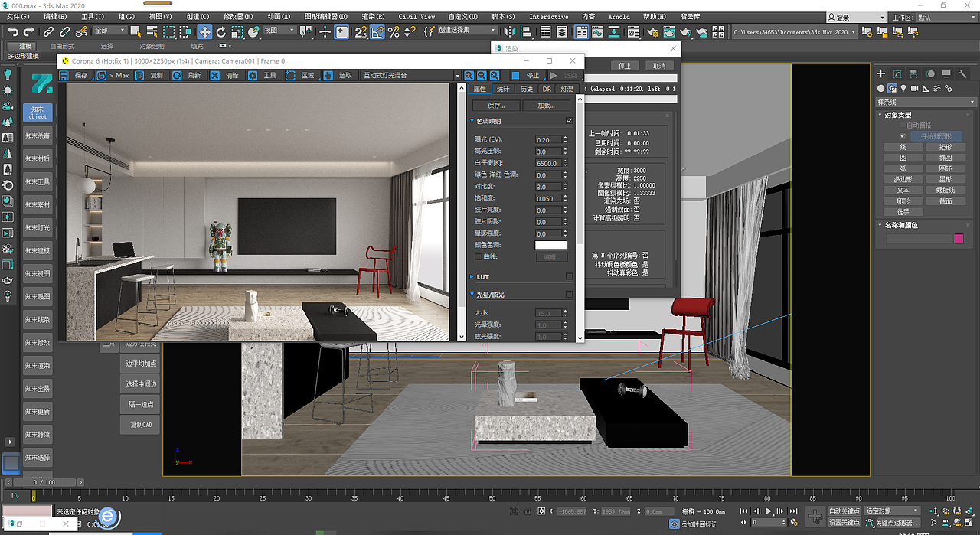Toggle the Angle Snap icon
Image resolution: width=980 pixels, height=535 pixels.
point(377,31)
